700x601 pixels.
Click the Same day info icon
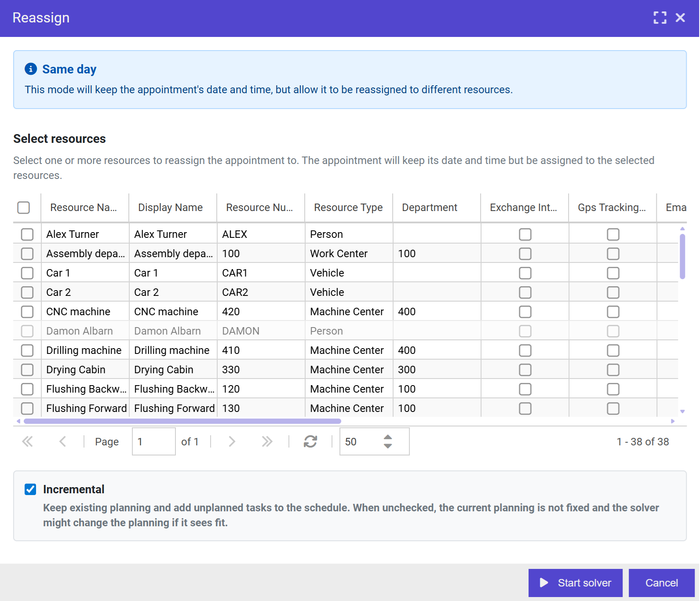click(31, 69)
